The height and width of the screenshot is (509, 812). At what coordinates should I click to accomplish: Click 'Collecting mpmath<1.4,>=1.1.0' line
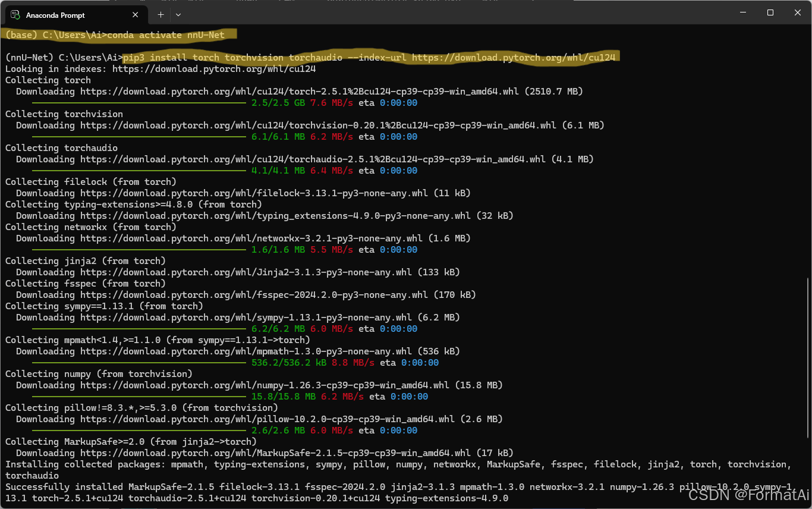tap(158, 340)
